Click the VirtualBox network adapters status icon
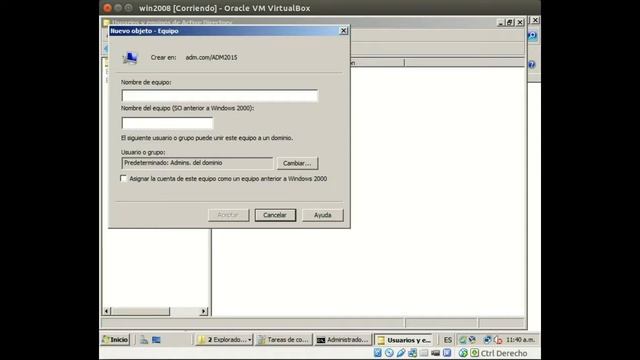 pos(412,353)
